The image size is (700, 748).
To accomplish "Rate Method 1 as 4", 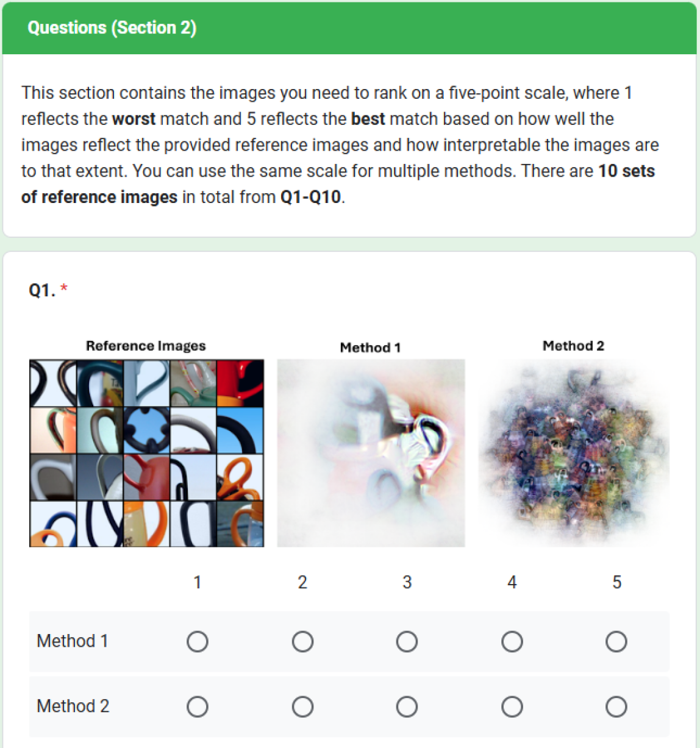I will [512, 641].
